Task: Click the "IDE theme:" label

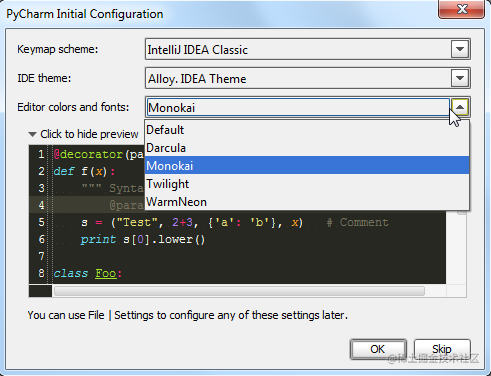Action: [x=44, y=78]
